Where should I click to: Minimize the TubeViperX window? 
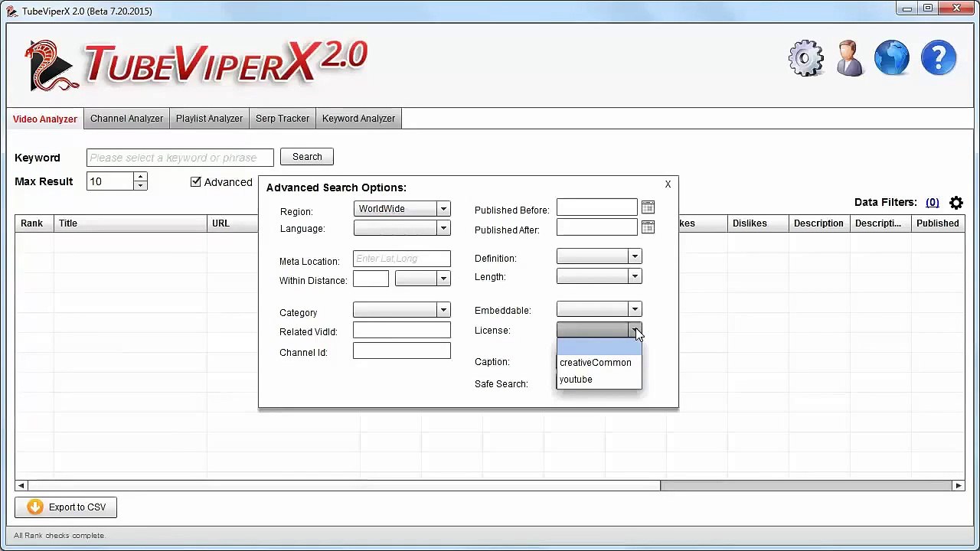tap(907, 8)
